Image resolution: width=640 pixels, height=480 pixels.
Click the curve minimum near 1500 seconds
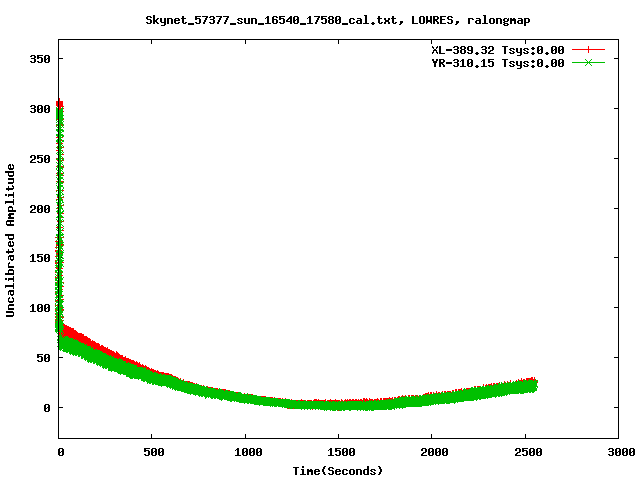click(x=339, y=405)
